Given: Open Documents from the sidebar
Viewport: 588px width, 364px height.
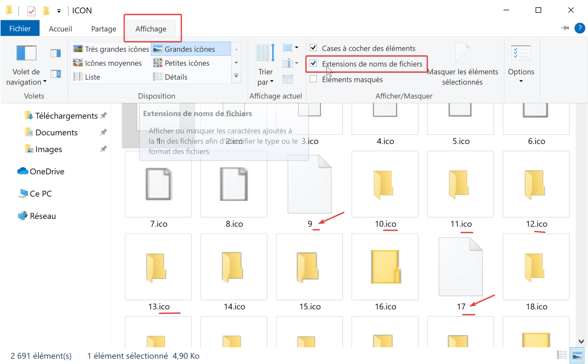Looking at the screenshot, I should coord(56,132).
